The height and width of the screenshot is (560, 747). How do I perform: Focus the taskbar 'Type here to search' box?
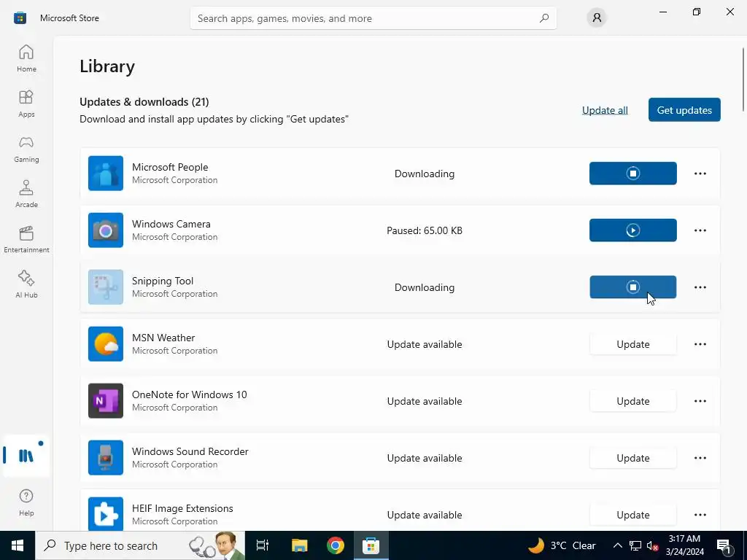click(x=140, y=545)
